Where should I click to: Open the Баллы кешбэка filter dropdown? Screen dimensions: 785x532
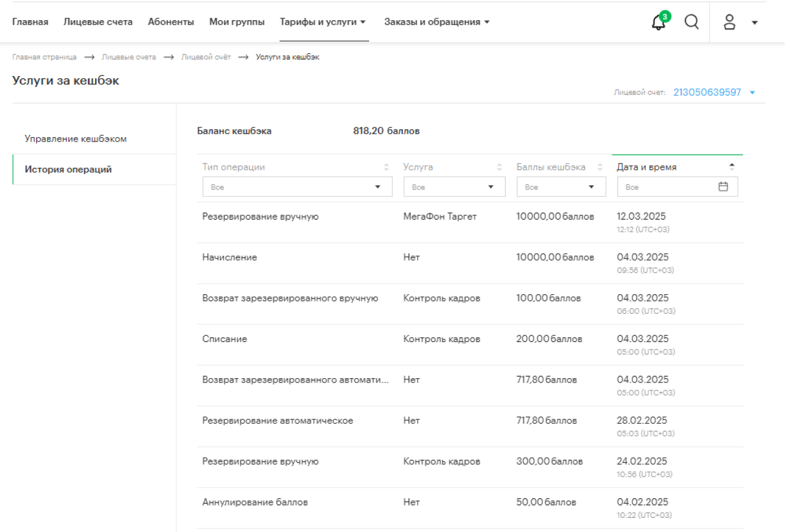561,187
